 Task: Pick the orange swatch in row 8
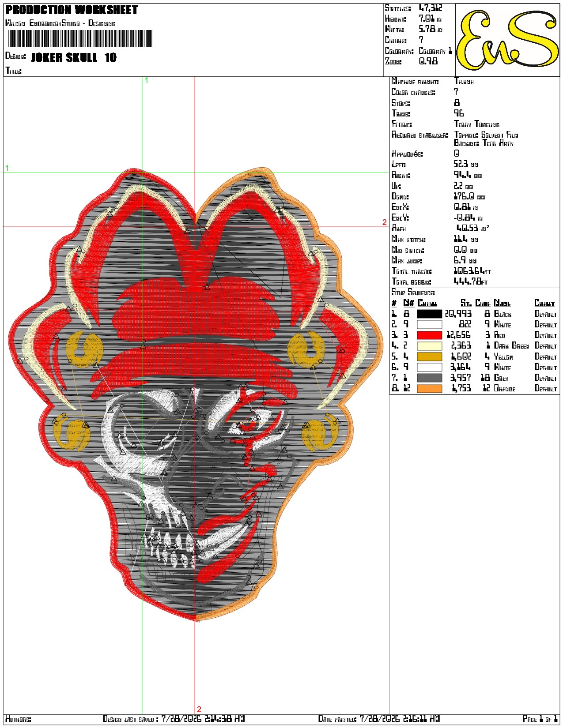(429, 389)
